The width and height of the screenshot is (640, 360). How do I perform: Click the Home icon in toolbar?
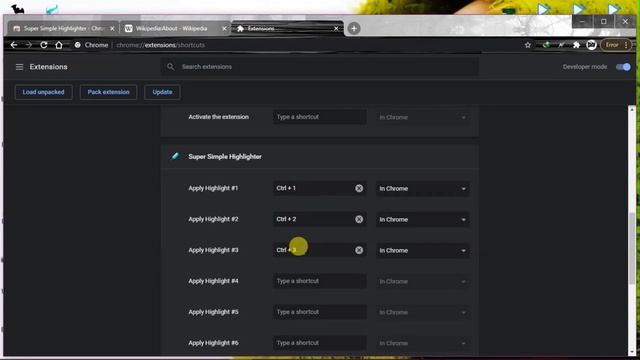click(x=59, y=45)
